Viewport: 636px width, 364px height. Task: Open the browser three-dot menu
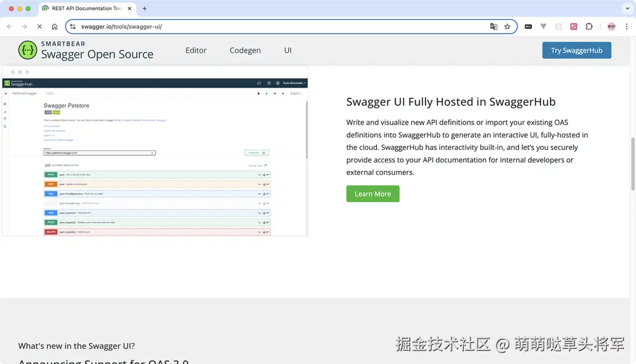[626, 26]
